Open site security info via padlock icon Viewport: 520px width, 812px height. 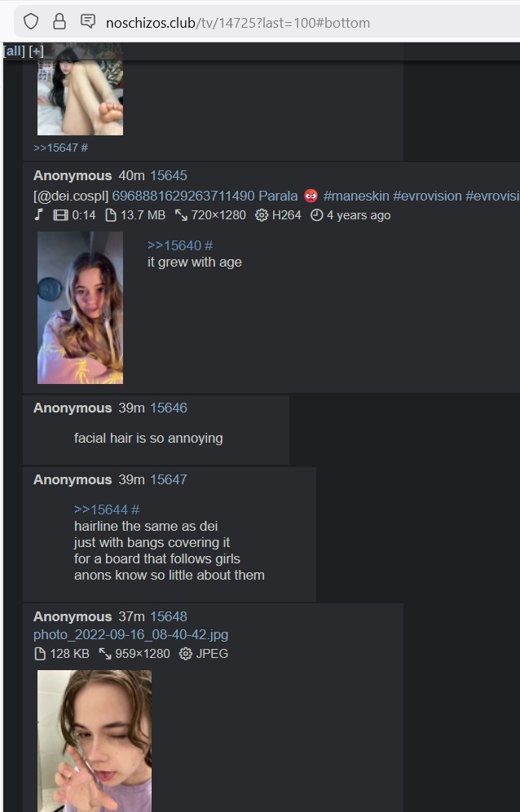pos(59,22)
